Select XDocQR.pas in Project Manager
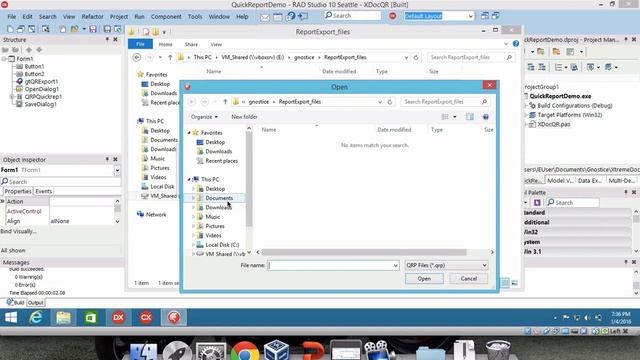This screenshot has width=640, height=360. point(553,124)
